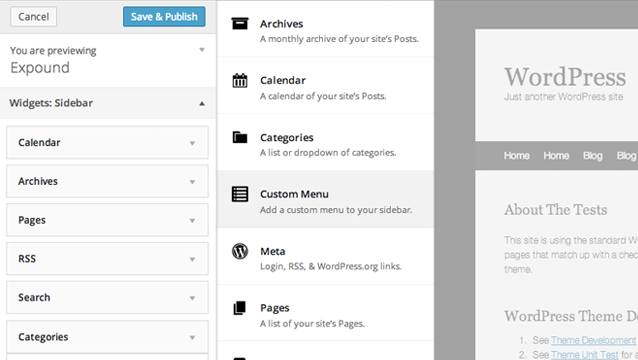
Task: Expand the Pages sidebar widget arrow
Action: pos(192,221)
